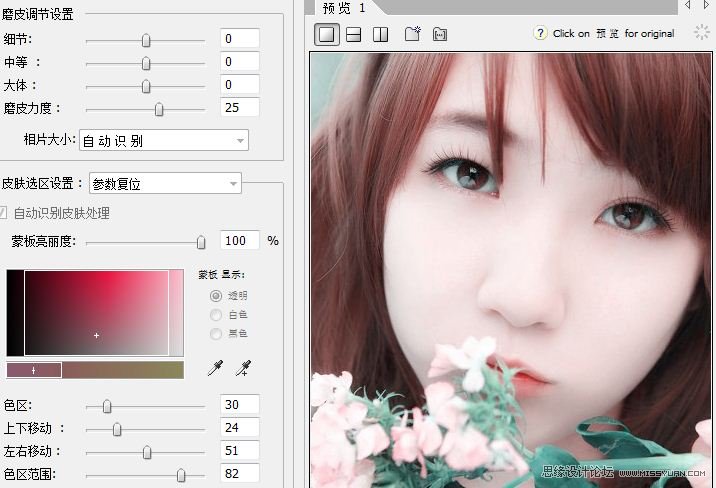Click the 上下移动 field showing 24
This screenshot has height=488, width=716.
[x=240, y=427]
